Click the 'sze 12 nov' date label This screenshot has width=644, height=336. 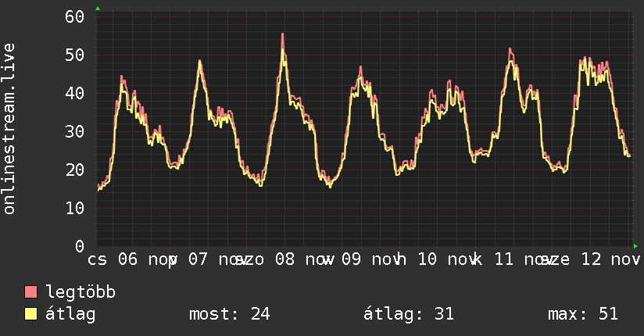[x=592, y=259]
